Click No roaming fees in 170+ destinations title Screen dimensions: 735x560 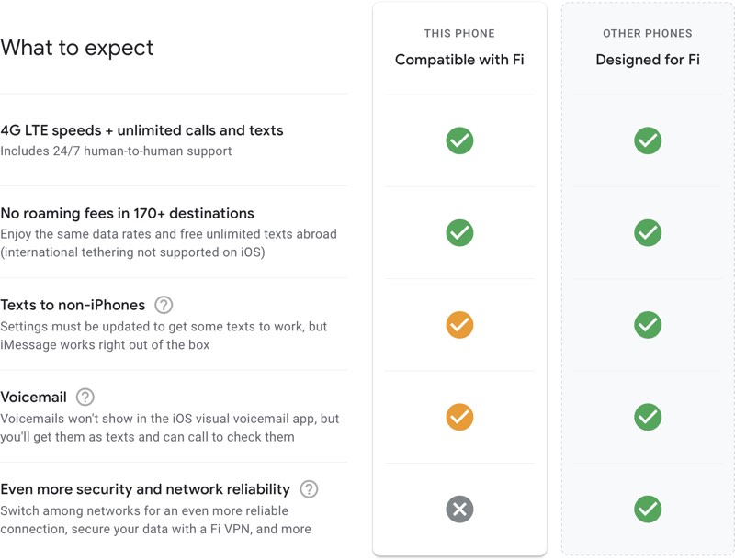(x=127, y=213)
